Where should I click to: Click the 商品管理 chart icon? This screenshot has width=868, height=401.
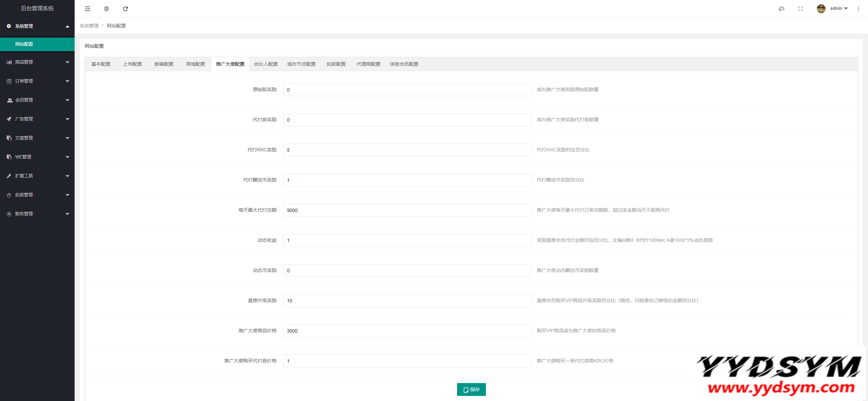coord(9,62)
